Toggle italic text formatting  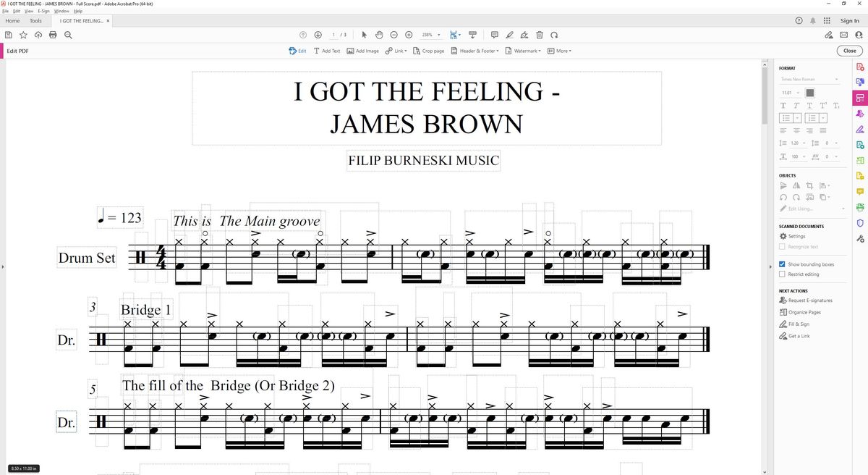click(796, 106)
